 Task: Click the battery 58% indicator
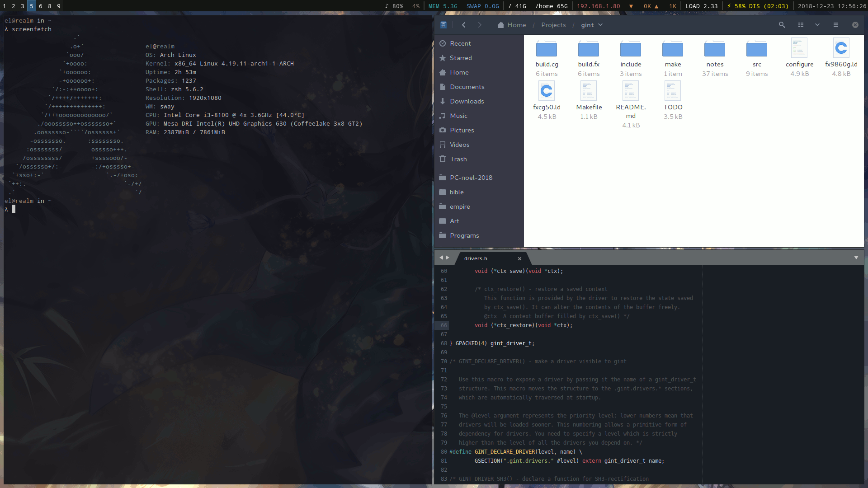coord(758,6)
